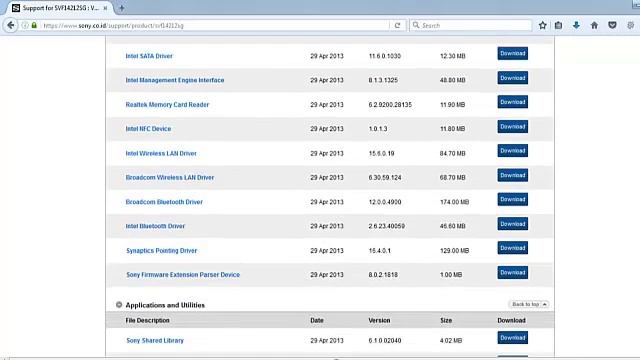Open Synaptics Pointing Driver link
Screen dimensions: 640x360
point(161,251)
